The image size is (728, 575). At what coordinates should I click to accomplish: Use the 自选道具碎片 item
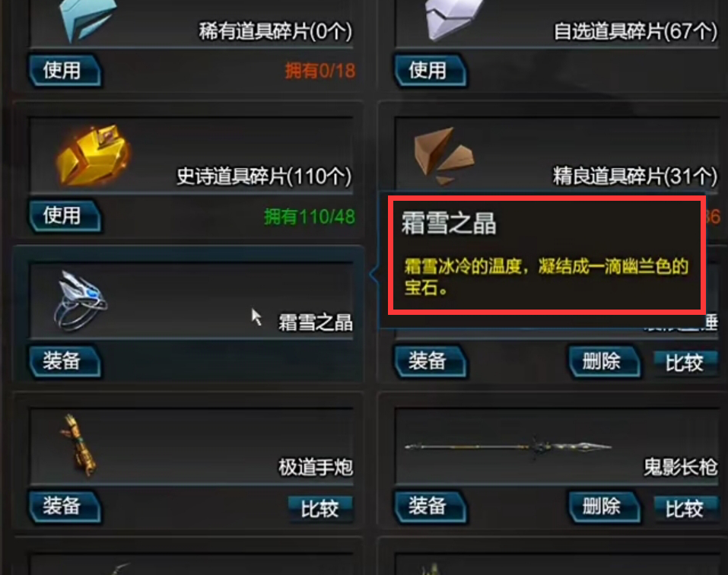(431, 71)
